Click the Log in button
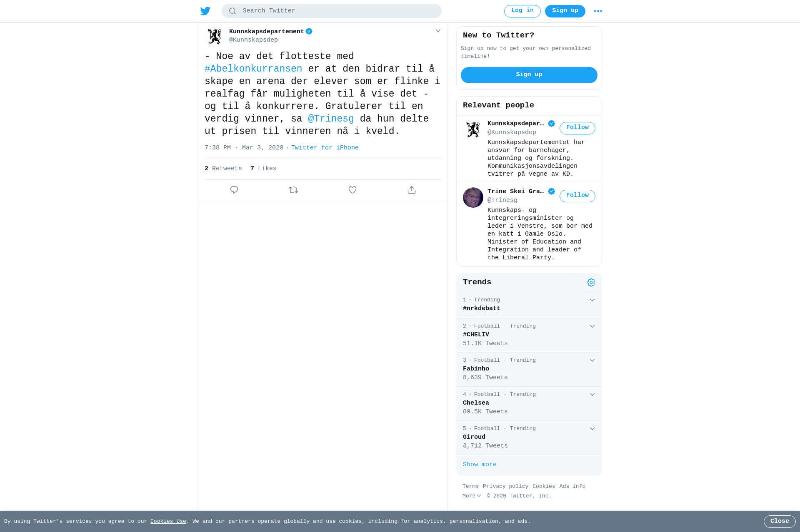This screenshot has width=800, height=532. [522, 11]
